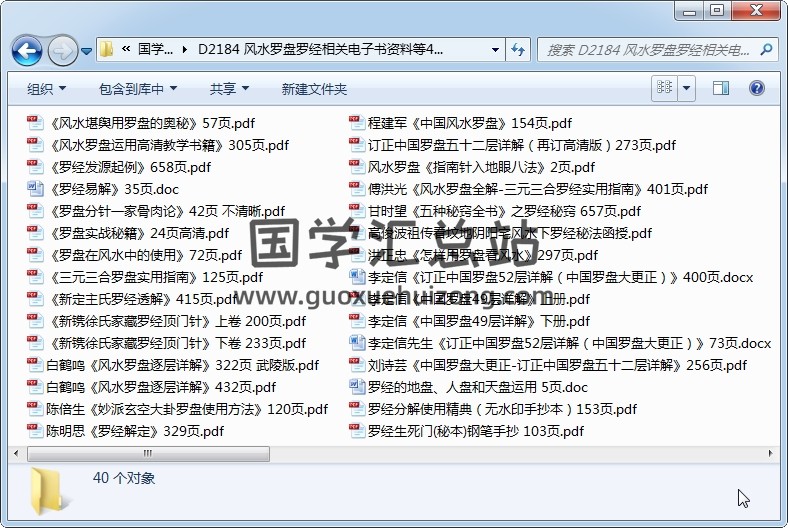
Task: Click the 40 个对象 status text
Action: (x=124, y=478)
